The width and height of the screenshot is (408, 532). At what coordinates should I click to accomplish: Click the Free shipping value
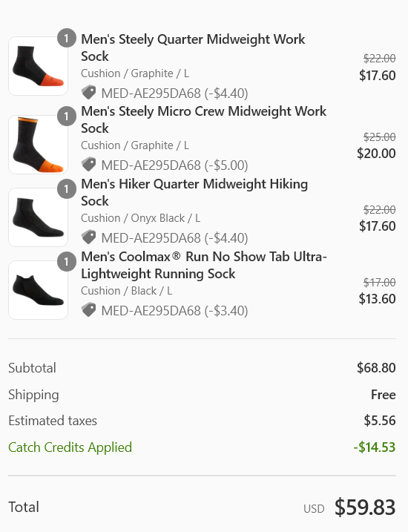(x=384, y=395)
